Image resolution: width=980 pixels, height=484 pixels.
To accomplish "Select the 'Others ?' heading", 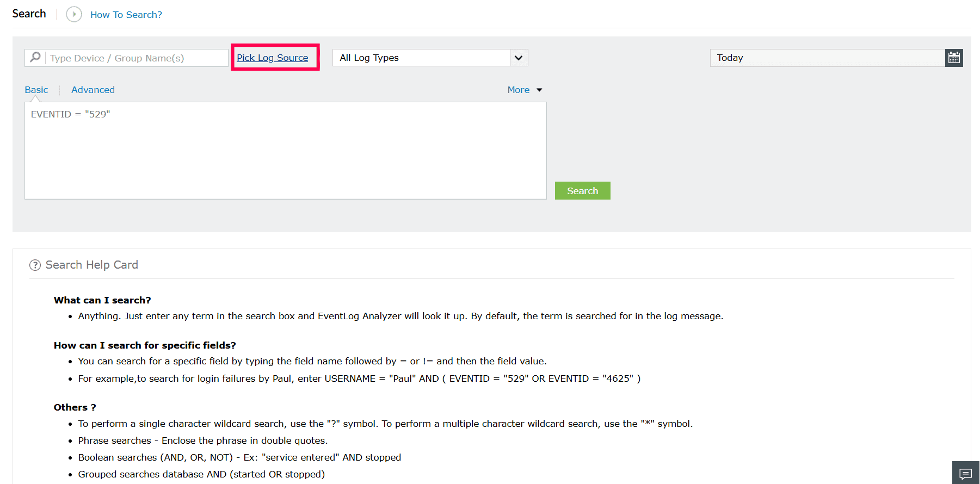I will click(x=75, y=407).
